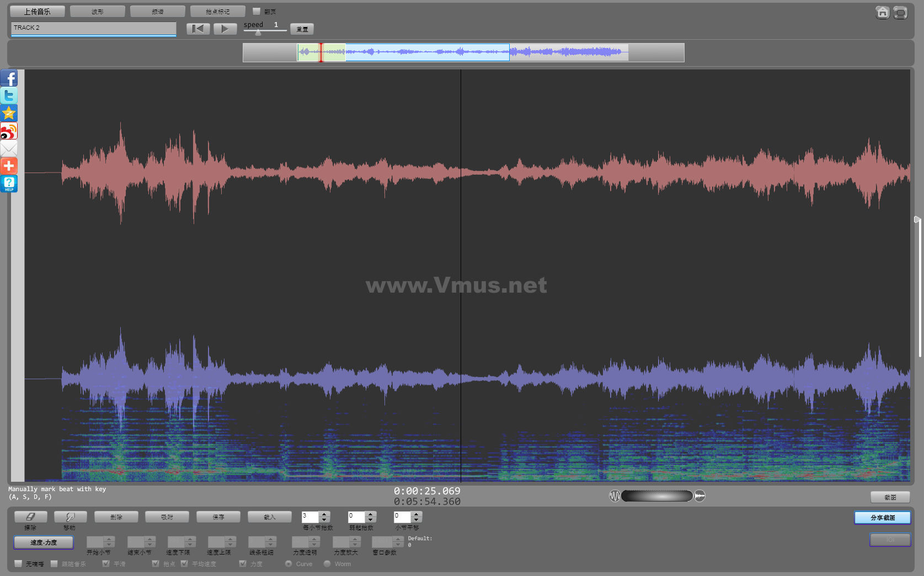Switch to the 波形 waveform view
Image resolution: width=924 pixels, height=576 pixels.
click(x=98, y=12)
